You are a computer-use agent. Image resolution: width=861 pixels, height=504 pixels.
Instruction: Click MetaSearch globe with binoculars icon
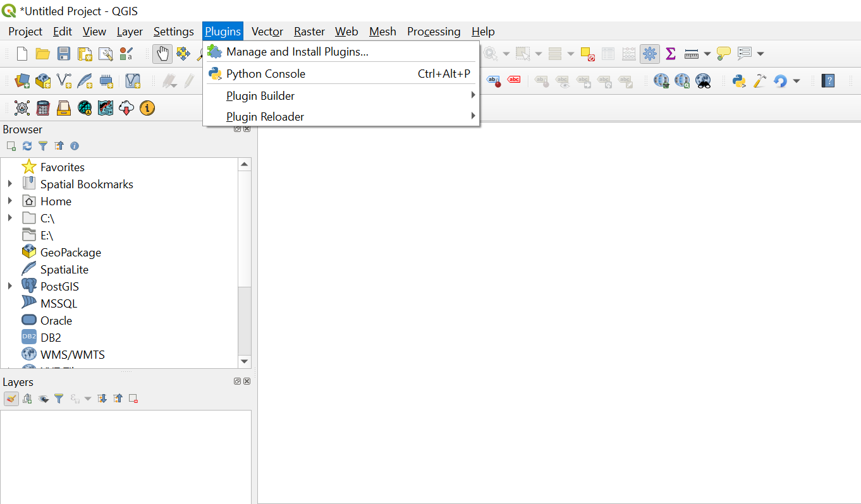(x=703, y=81)
